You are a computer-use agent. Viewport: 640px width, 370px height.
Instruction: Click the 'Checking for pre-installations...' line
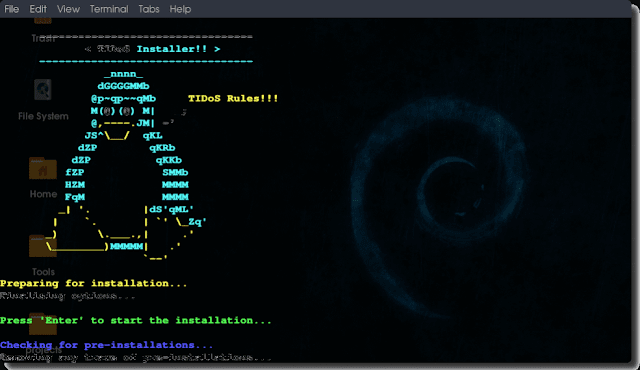tap(106, 345)
